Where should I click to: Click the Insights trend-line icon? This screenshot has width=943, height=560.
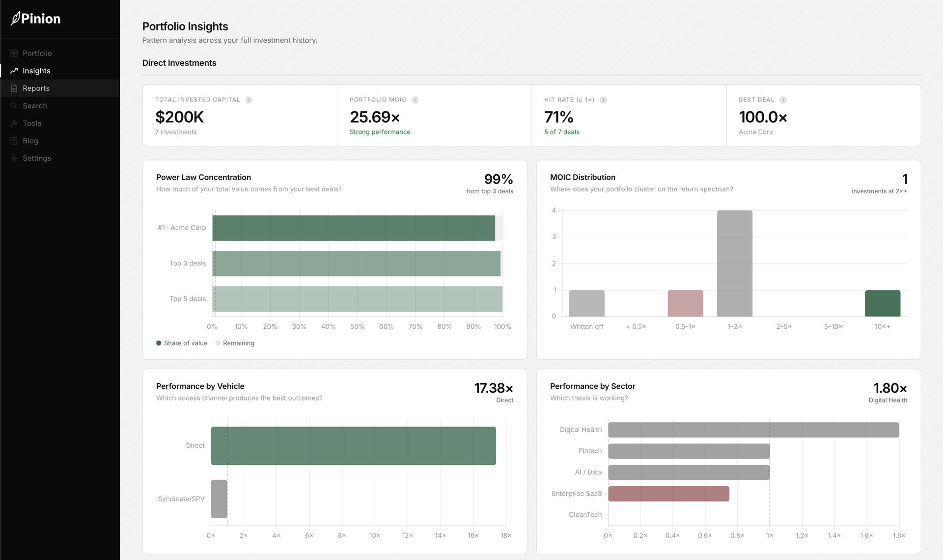[x=14, y=71]
